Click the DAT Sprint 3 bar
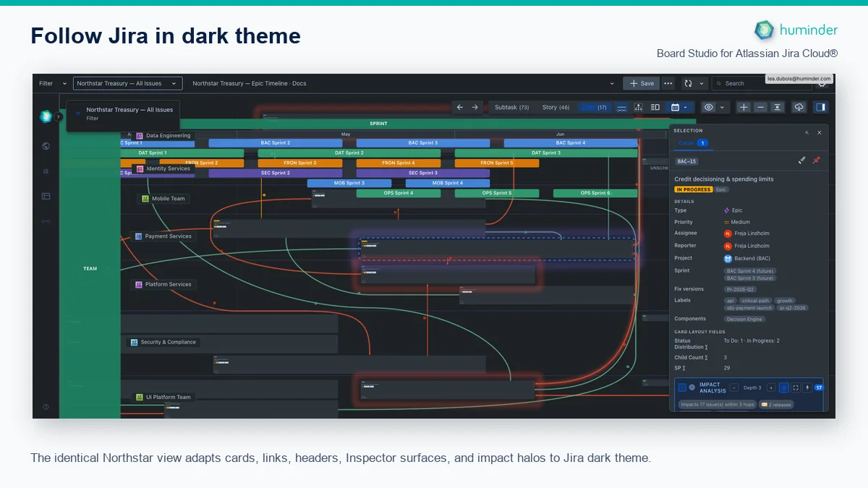 (x=545, y=153)
